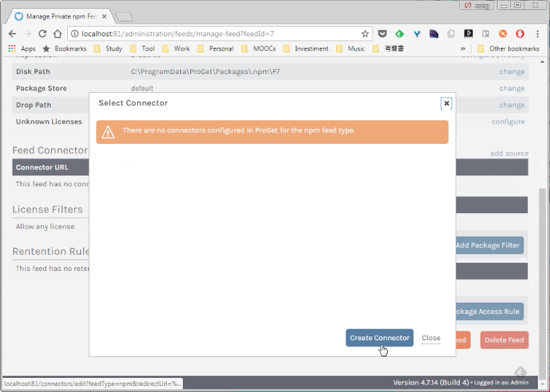Open the Apps grid shortcut
This screenshot has height=392, width=550.
(22, 48)
